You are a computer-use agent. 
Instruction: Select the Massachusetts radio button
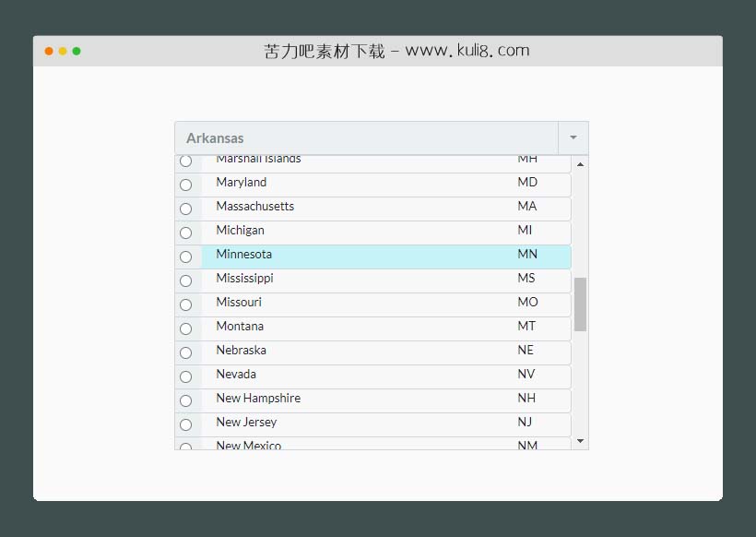(186, 209)
